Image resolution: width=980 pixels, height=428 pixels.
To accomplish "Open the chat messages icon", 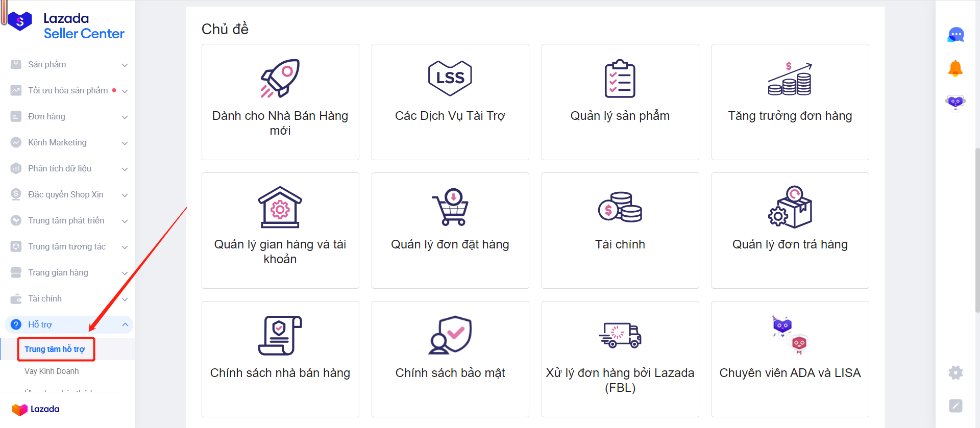I will point(955,34).
